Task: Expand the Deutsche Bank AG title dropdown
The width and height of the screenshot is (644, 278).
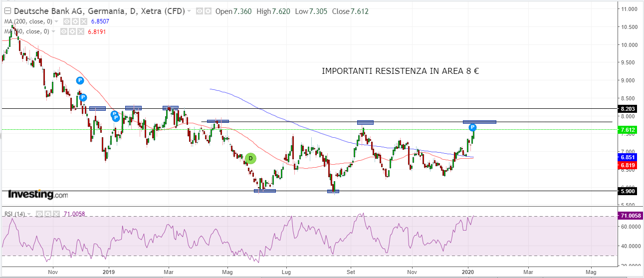Action: coord(189,11)
